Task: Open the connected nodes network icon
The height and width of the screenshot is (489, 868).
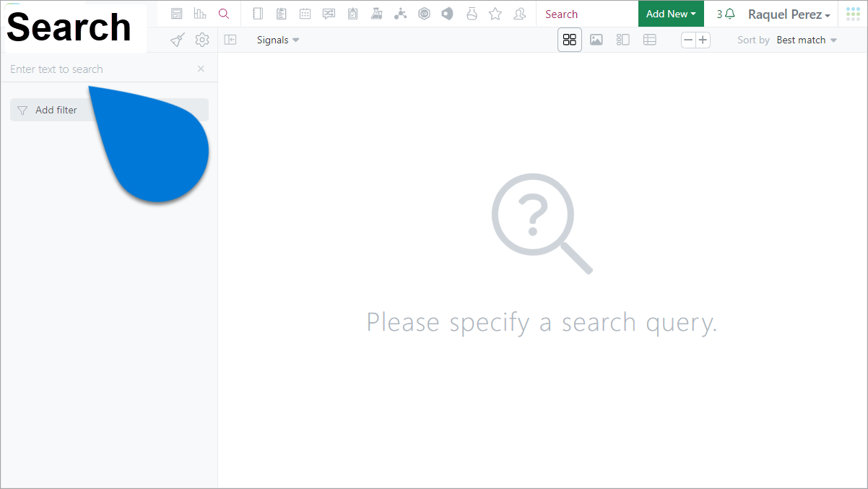Action: point(400,14)
